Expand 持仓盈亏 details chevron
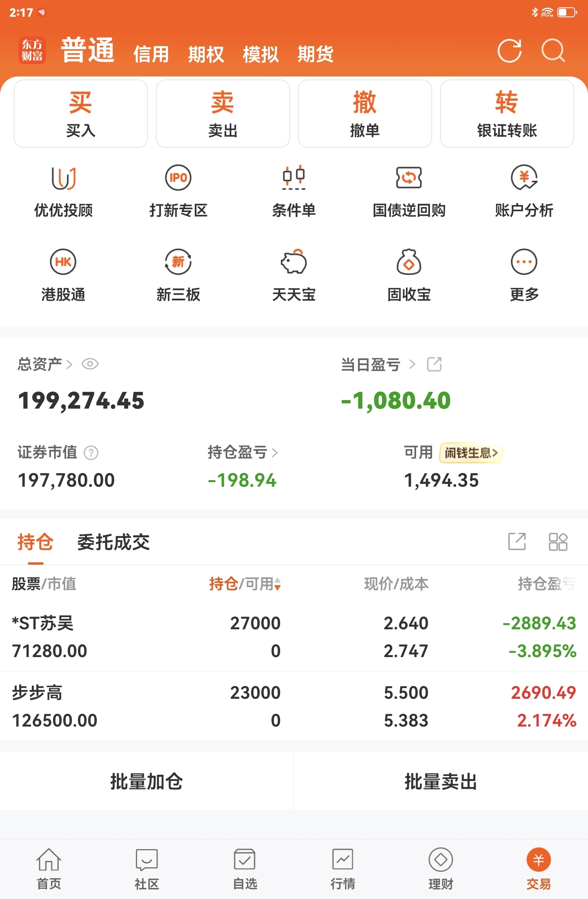Image resolution: width=588 pixels, height=899 pixels. [275, 453]
